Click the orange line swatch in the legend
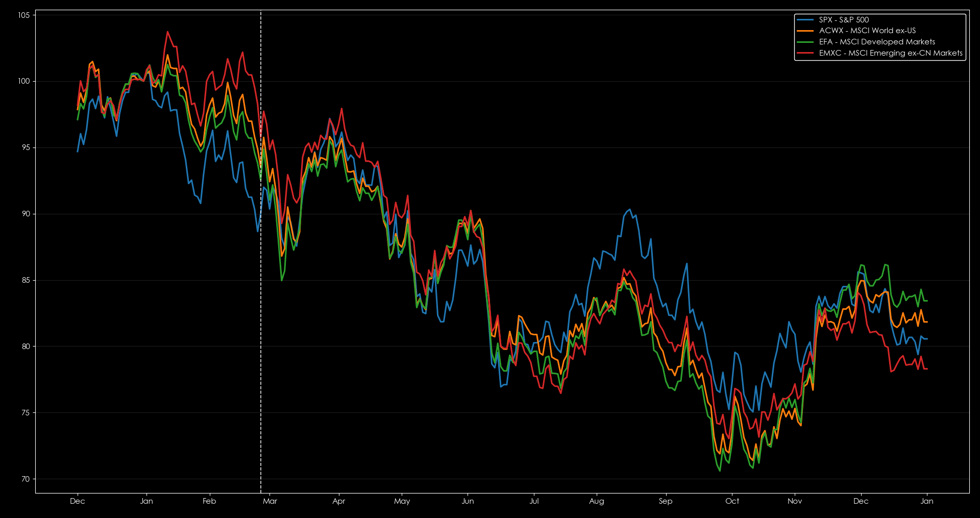Viewport: 980px width, 518px height. click(805, 31)
